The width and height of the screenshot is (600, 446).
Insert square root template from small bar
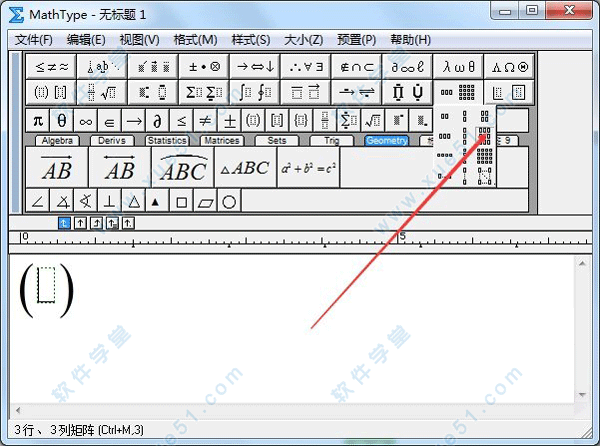click(372, 121)
